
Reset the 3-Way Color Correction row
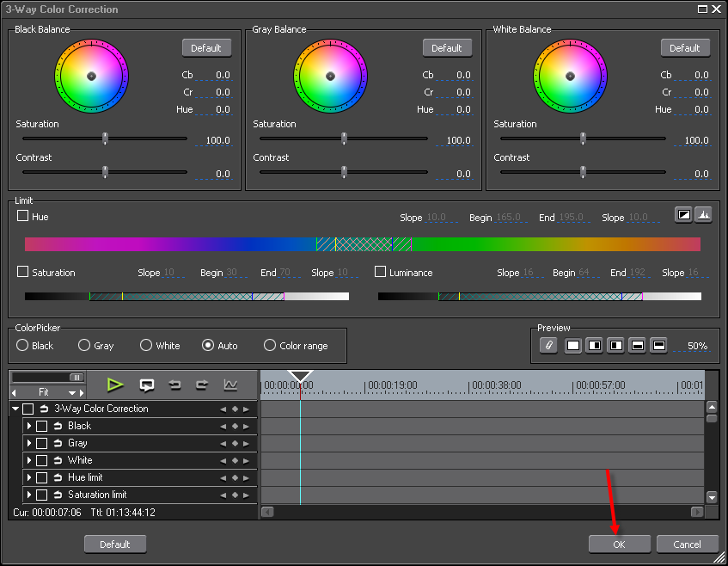44,409
